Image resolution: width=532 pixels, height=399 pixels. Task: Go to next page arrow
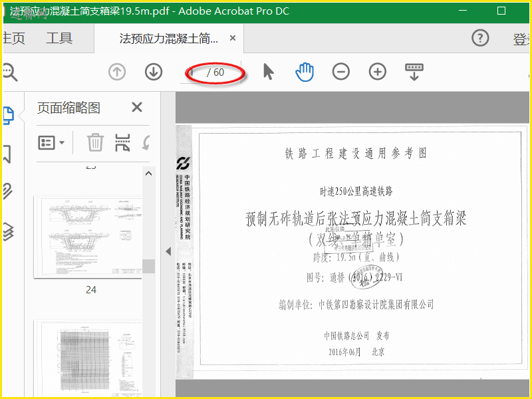pos(154,72)
